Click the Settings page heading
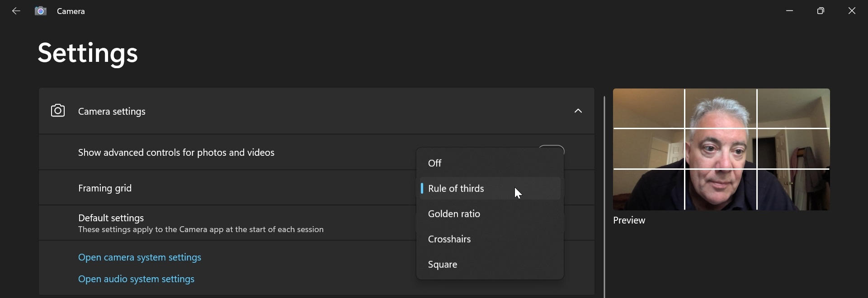The width and height of the screenshot is (868, 298). (88, 53)
